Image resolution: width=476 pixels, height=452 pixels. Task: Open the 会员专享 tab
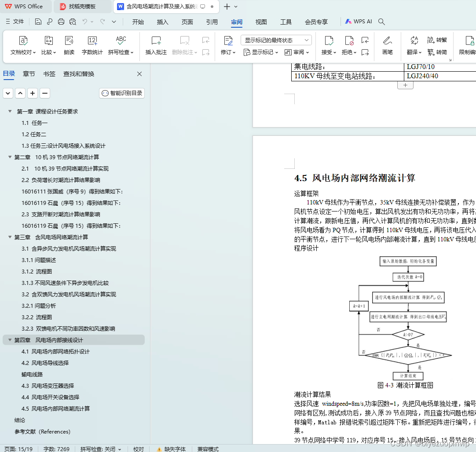[316, 22]
